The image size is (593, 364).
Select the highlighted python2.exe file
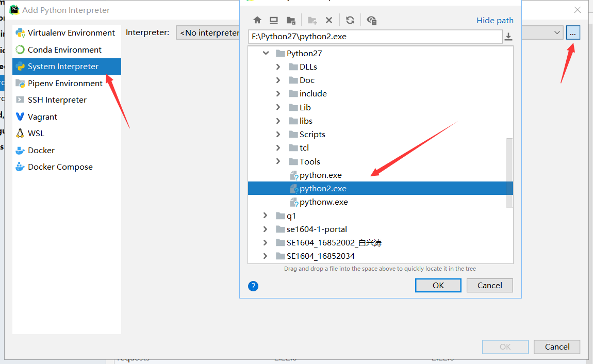tap(380, 188)
